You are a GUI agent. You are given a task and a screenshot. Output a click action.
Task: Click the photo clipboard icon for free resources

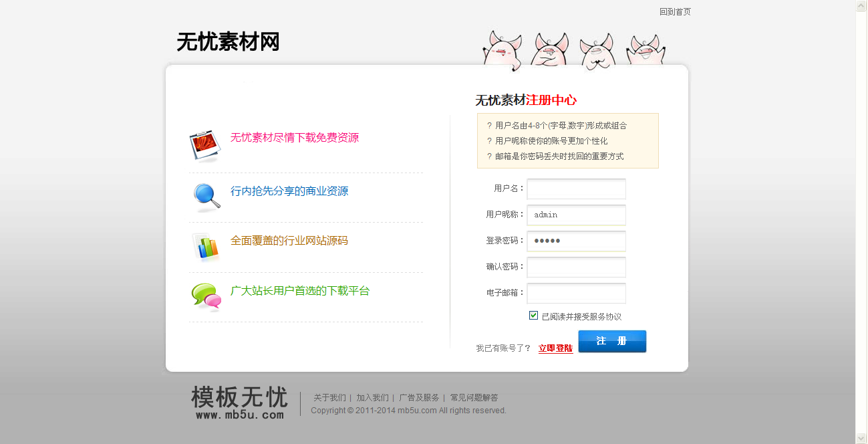click(204, 145)
